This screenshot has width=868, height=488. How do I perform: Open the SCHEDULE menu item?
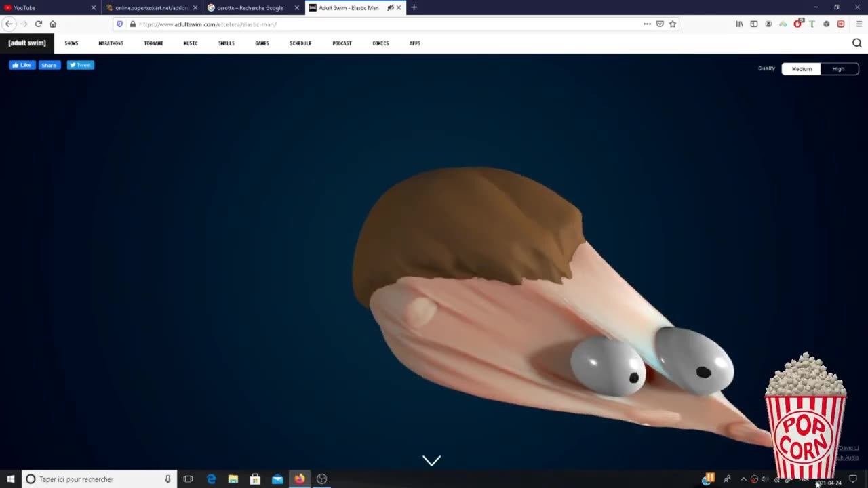click(x=300, y=43)
